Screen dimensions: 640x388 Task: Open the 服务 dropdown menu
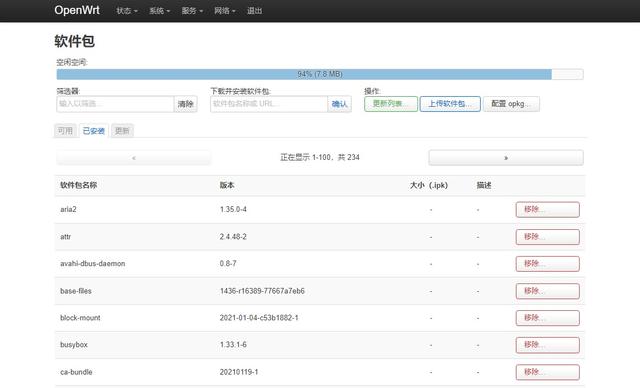coord(192,11)
